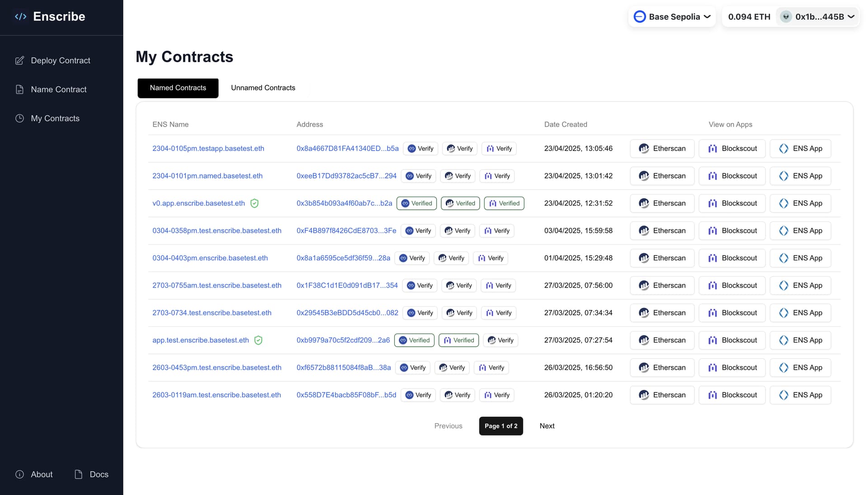Screen dimensions: 868x495
Task: Click the 0.094 ETH balance display
Action: click(749, 17)
